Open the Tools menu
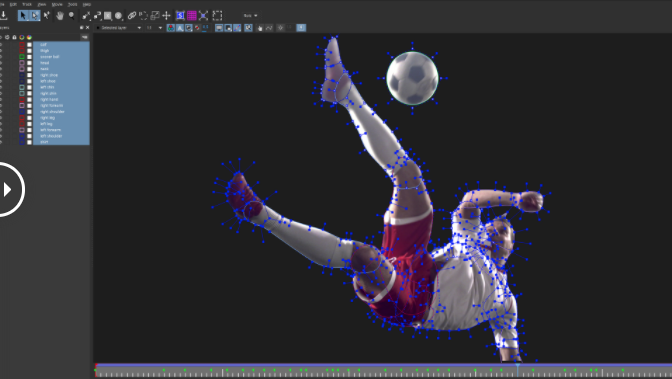 [72, 4]
